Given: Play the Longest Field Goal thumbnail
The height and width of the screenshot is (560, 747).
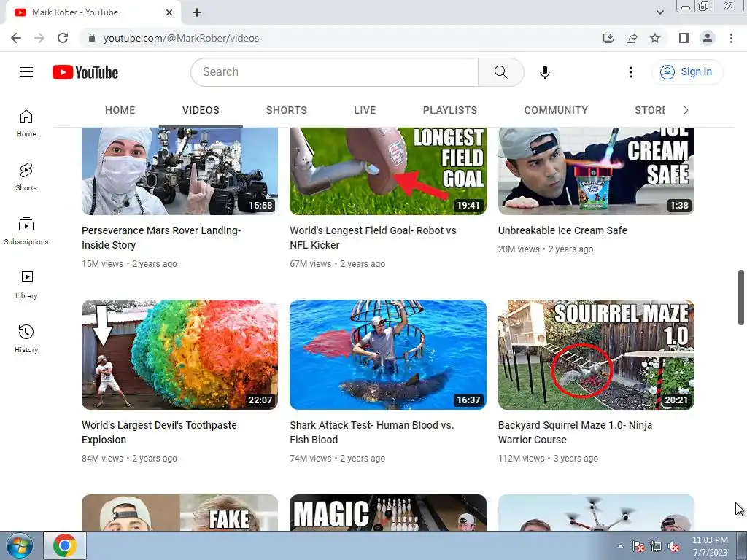Looking at the screenshot, I should pos(388,171).
